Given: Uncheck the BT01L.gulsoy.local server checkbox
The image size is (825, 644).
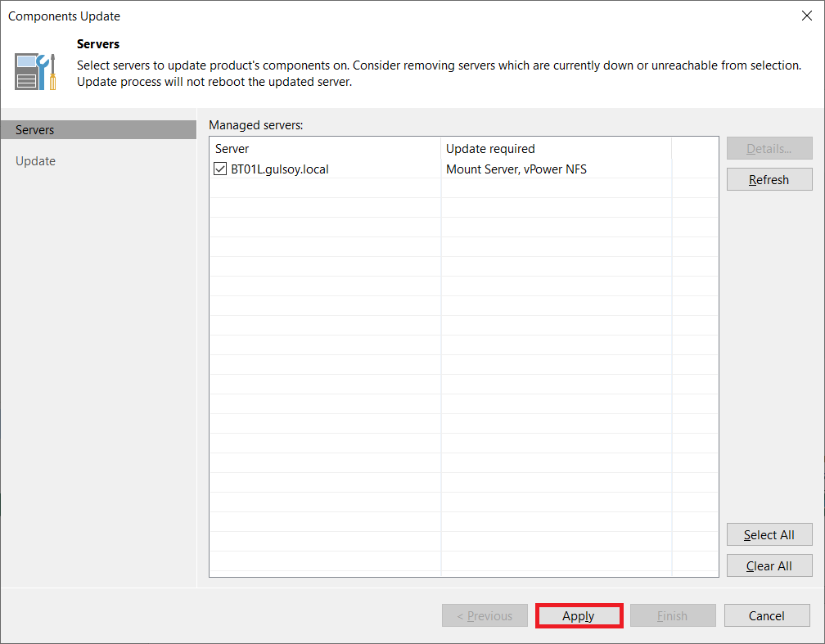Looking at the screenshot, I should 220,169.
